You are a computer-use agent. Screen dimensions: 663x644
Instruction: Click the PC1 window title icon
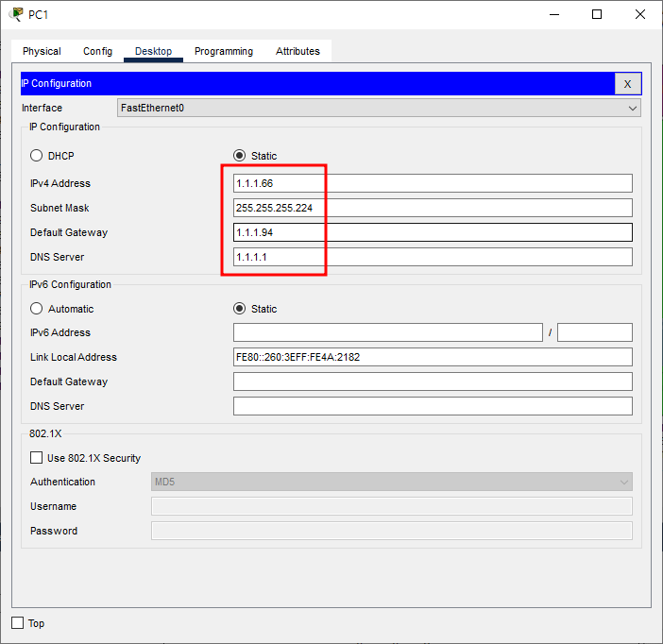[16, 14]
